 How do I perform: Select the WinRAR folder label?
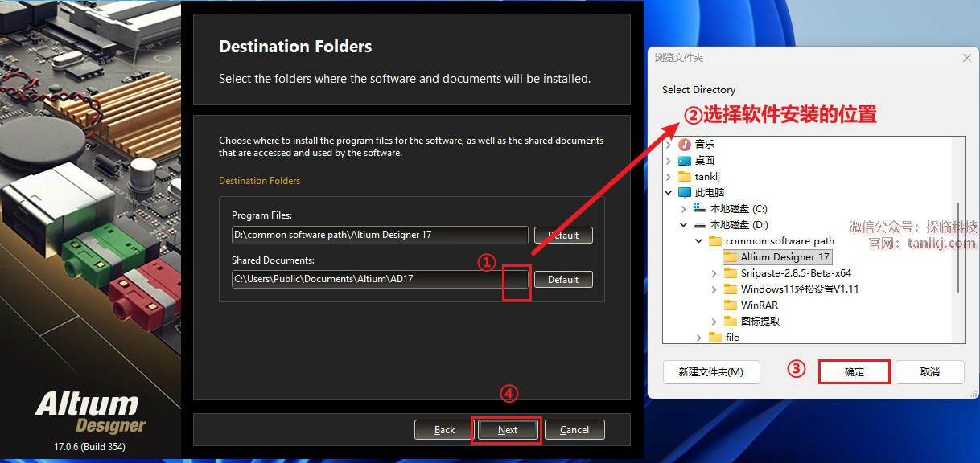pyautogui.click(x=759, y=305)
